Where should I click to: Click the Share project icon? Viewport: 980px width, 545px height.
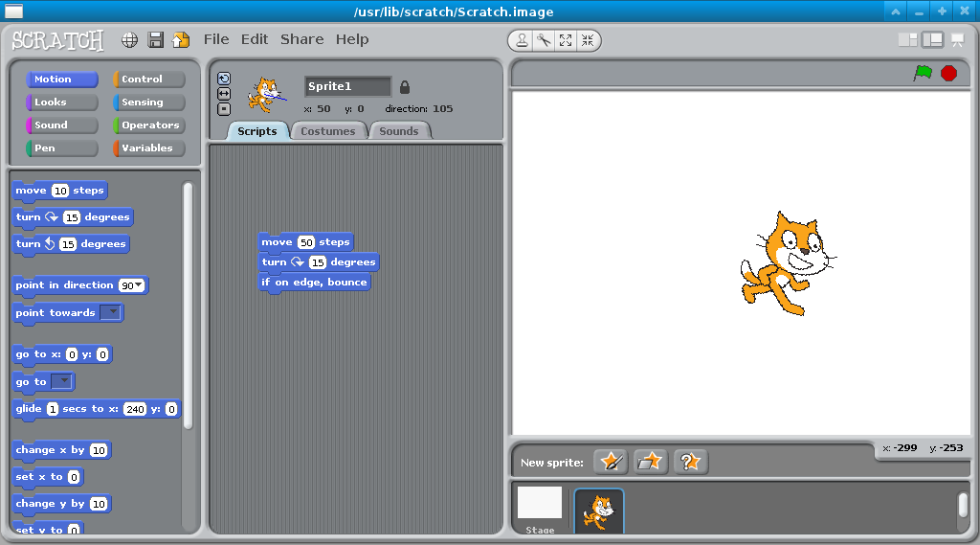181,40
